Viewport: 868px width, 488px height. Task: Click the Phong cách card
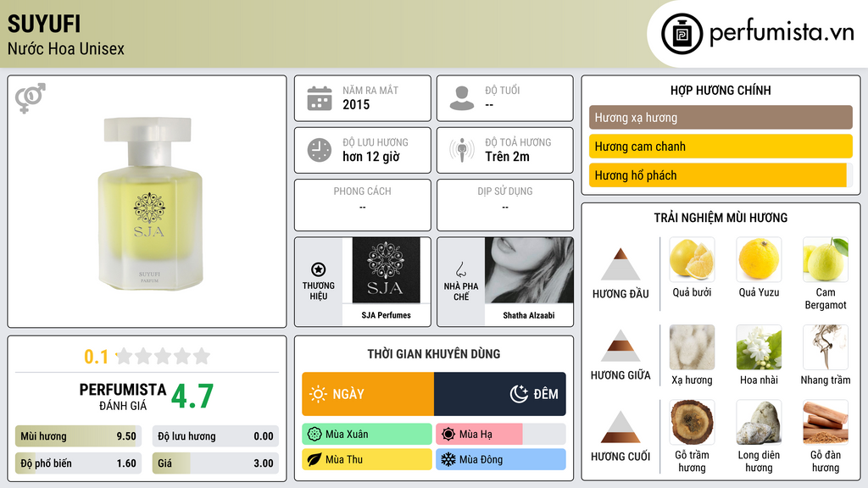(x=363, y=205)
